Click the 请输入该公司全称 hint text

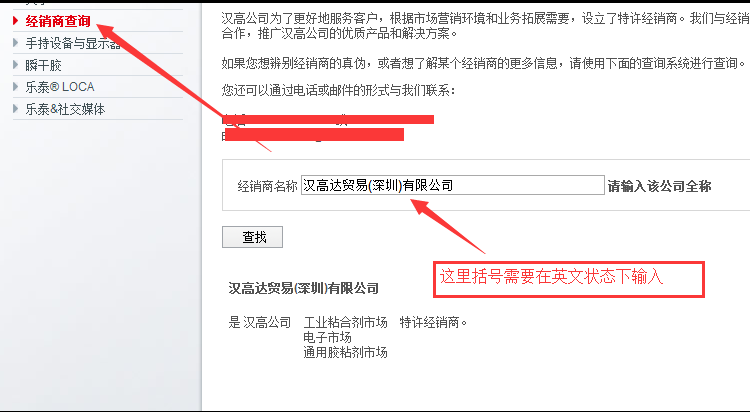point(660,186)
